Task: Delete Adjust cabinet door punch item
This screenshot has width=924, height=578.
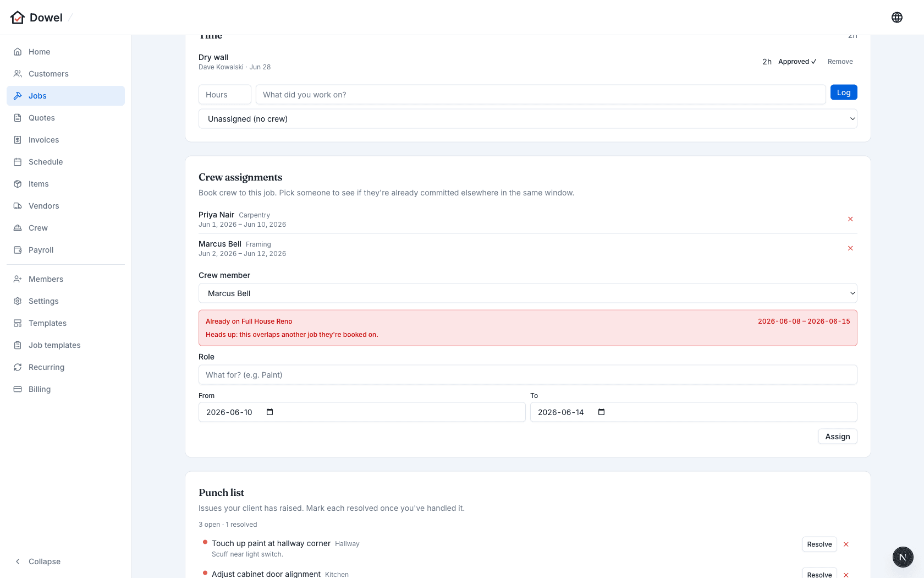Action: click(x=846, y=575)
